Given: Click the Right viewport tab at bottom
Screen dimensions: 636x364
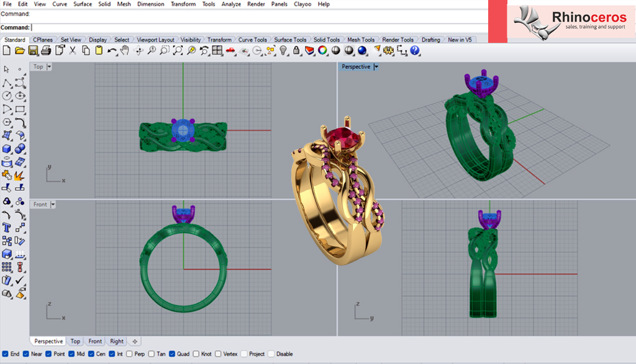Looking at the screenshot, I should pos(117,341).
